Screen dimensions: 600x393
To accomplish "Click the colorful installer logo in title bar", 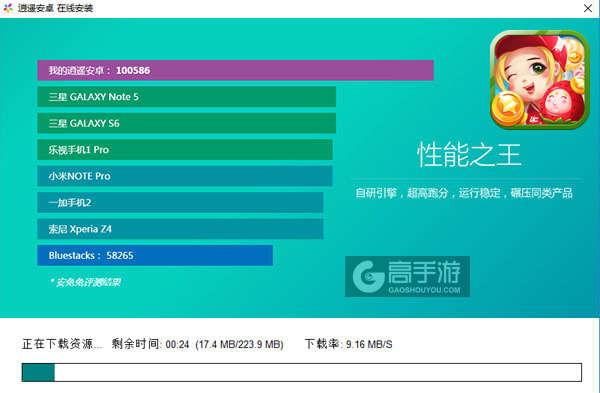I will pyautogui.click(x=8, y=8).
